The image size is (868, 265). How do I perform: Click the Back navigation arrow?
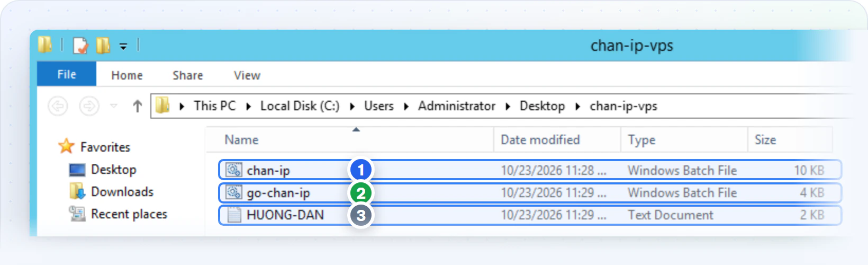pyautogui.click(x=58, y=106)
